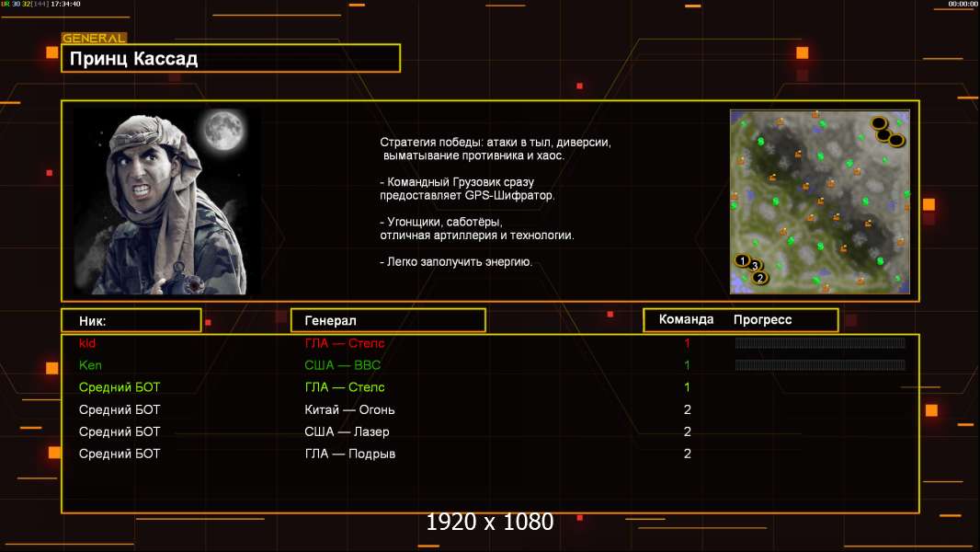Click the GENERAL tag above the name box
The image size is (980, 552).
coord(94,38)
